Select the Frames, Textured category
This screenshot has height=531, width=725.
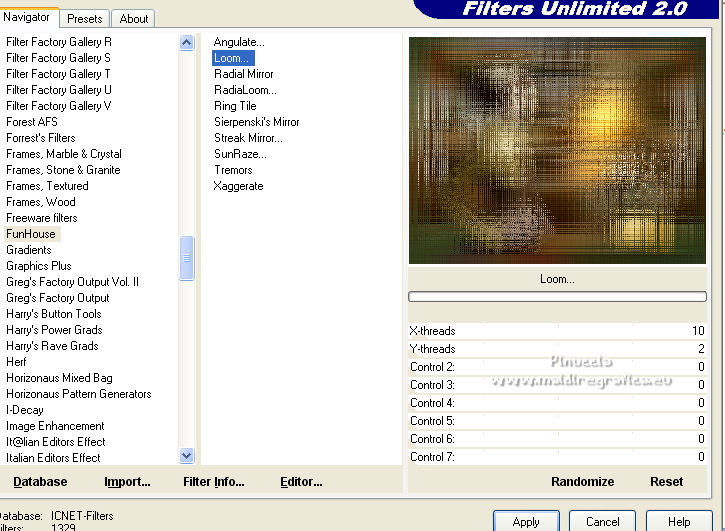[47, 186]
